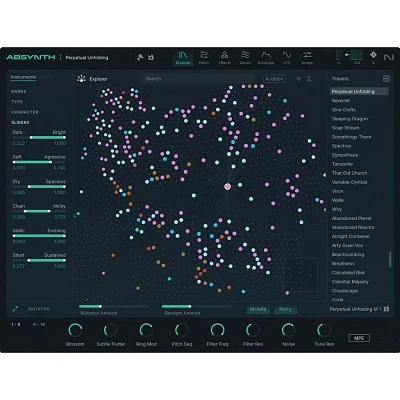This screenshot has height=400, width=400.
Task: Open the LFO view icon
Action: (x=286, y=57)
